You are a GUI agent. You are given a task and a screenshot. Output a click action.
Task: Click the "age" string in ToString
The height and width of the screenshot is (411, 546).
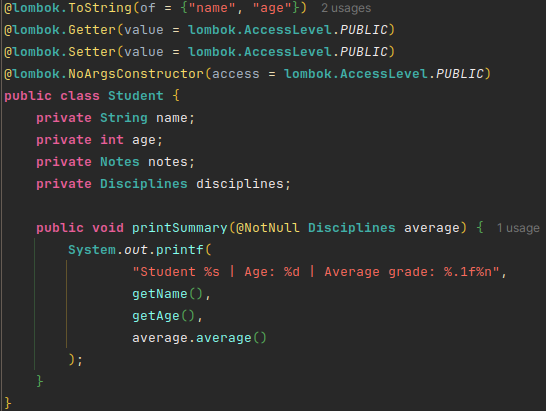(272, 8)
